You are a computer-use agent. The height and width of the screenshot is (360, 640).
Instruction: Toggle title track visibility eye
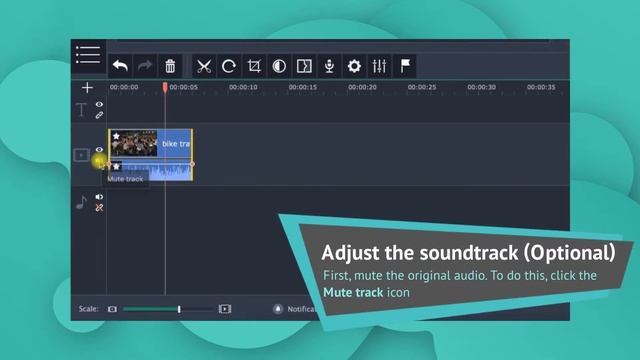(x=99, y=104)
